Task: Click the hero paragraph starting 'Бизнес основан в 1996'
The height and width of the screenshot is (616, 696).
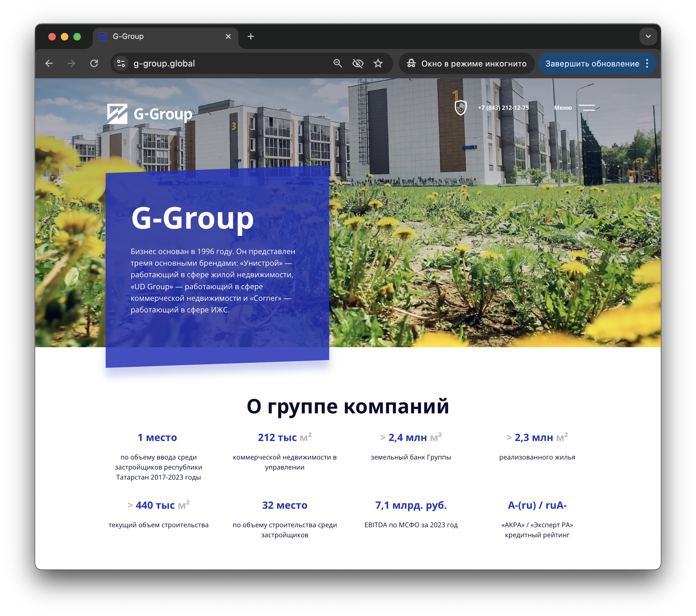Action: (213, 280)
